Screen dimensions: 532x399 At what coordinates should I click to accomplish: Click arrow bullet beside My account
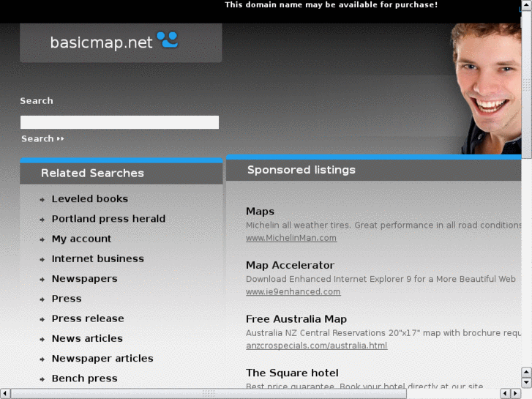(x=42, y=239)
